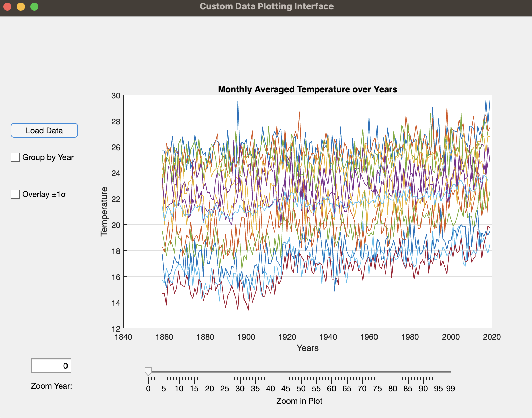The height and width of the screenshot is (418, 532).
Task: Close the window with red button
Action: coord(7,7)
